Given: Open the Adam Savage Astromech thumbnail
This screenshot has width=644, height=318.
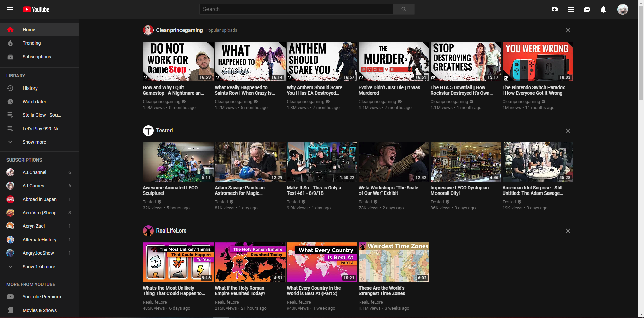Looking at the screenshot, I should [x=250, y=162].
